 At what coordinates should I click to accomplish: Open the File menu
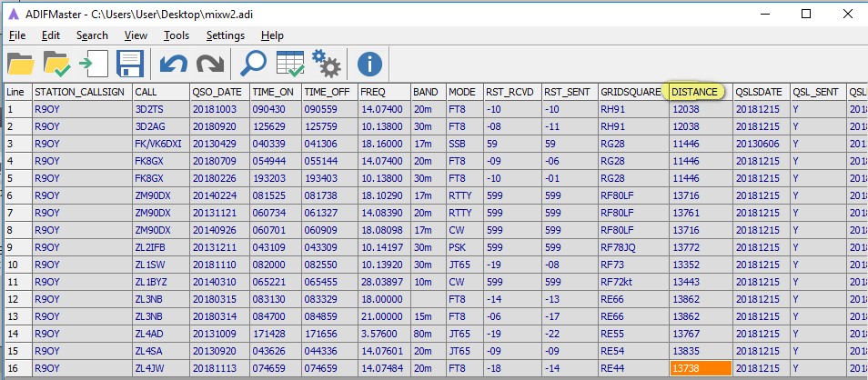point(17,35)
